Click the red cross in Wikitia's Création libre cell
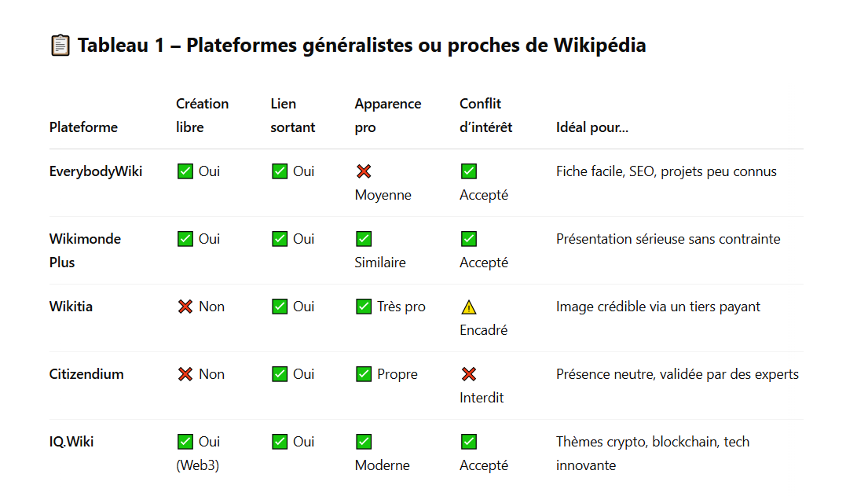Viewport: 868px width, 496px height. point(185,307)
